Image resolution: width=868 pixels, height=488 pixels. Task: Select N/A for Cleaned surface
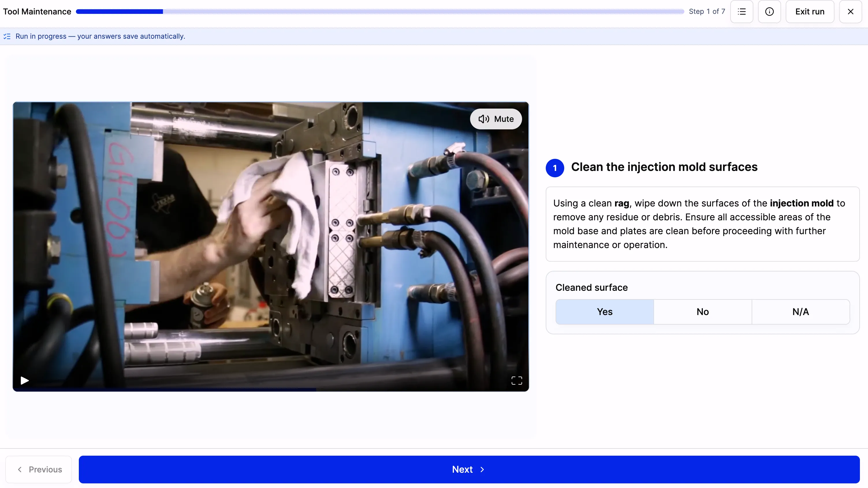point(801,312)
